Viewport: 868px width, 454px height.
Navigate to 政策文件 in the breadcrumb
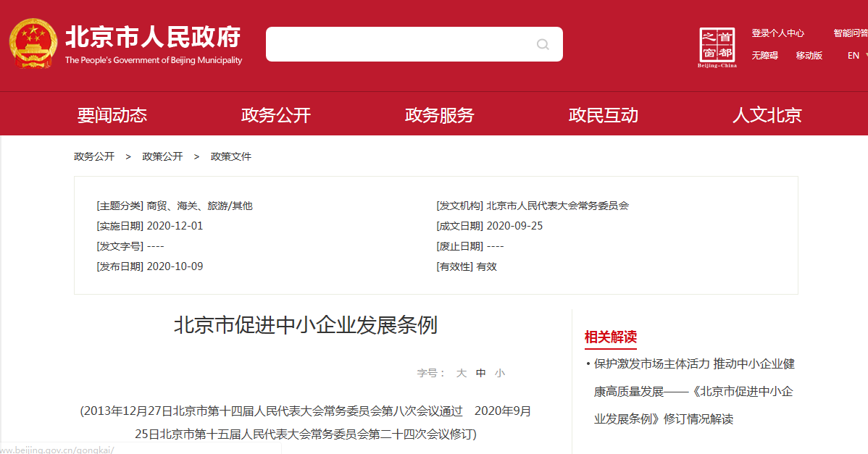click(230, 156)
